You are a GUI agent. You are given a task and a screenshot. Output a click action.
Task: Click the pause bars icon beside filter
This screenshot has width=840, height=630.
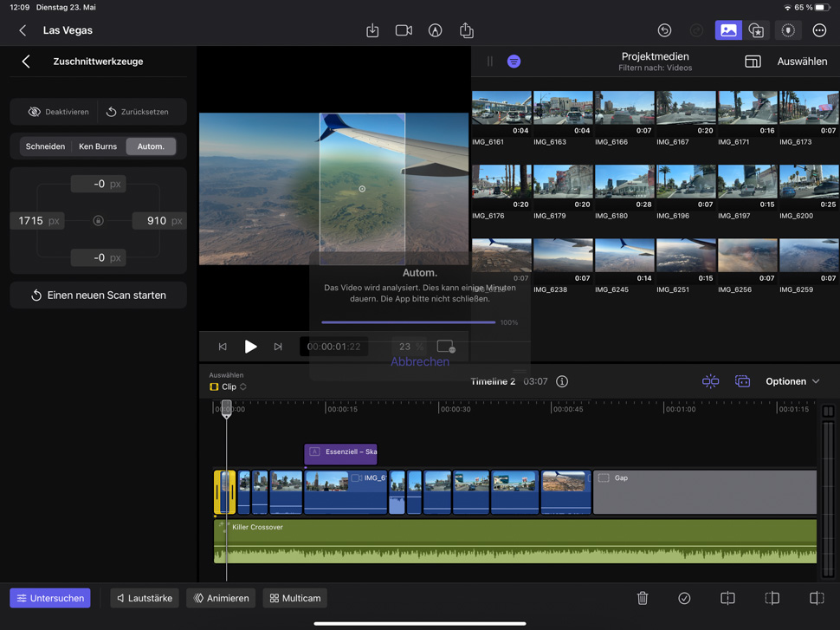coord(489,62)
